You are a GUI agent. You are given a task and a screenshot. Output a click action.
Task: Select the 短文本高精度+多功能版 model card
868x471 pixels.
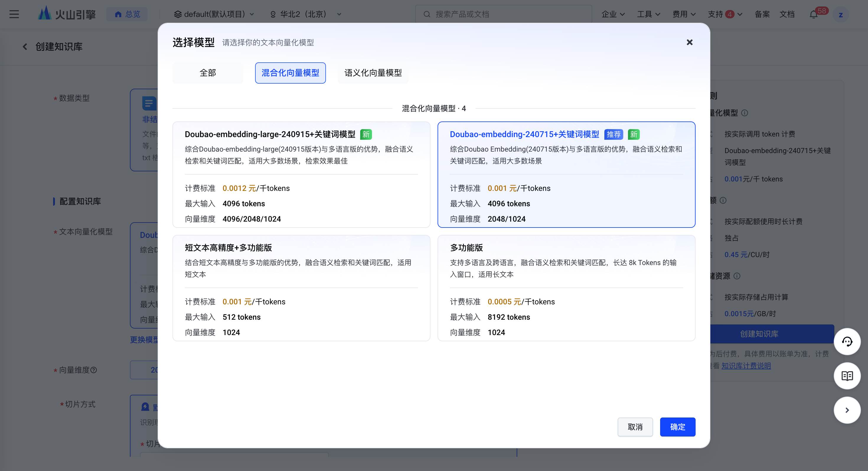(301, 288)
